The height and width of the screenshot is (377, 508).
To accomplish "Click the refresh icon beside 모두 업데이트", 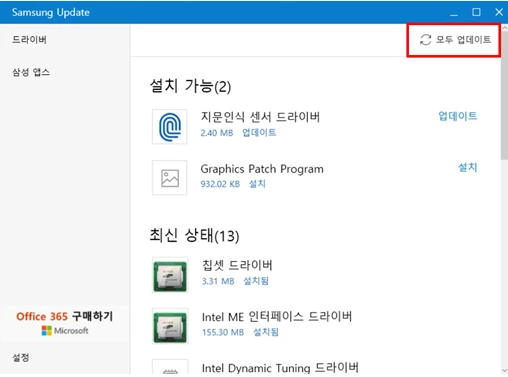I will 425,40.
